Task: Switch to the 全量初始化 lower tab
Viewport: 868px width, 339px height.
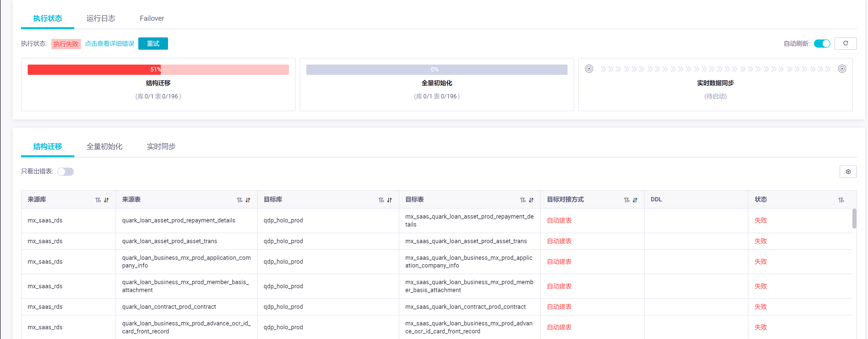Action: click(104, 146)
